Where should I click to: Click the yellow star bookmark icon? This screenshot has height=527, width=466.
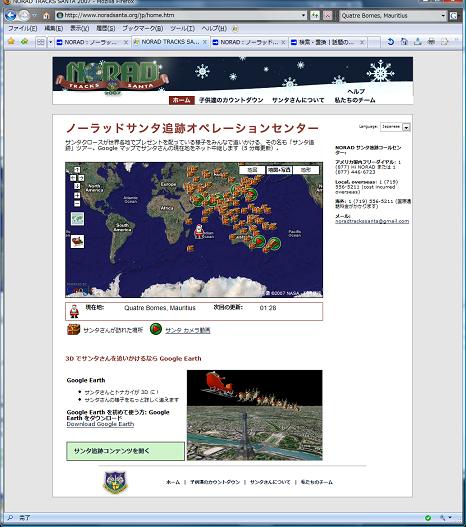(x=11, y=42)
